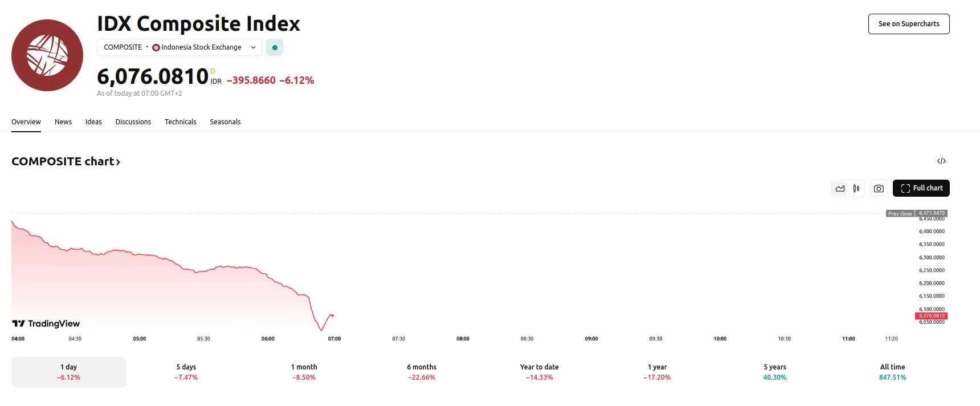Select the 5 days timeframe

click(186, 372)
